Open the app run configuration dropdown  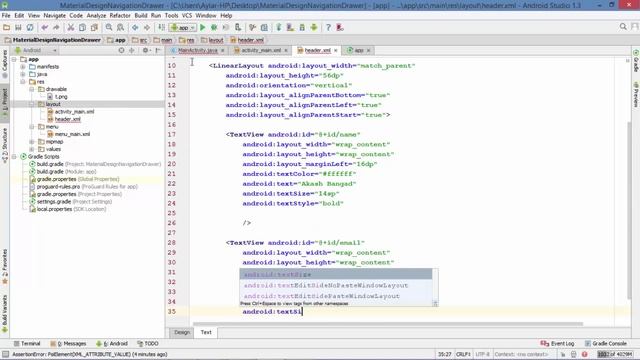click(183, 27)
